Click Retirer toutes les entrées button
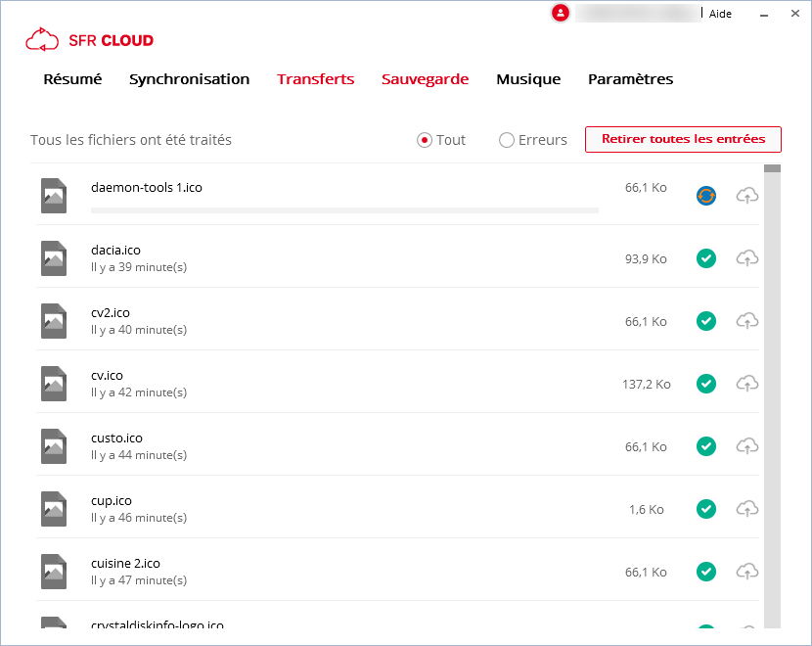Image resolution: width=812 pixels, height=646 pixels. (x=683, y=139)
